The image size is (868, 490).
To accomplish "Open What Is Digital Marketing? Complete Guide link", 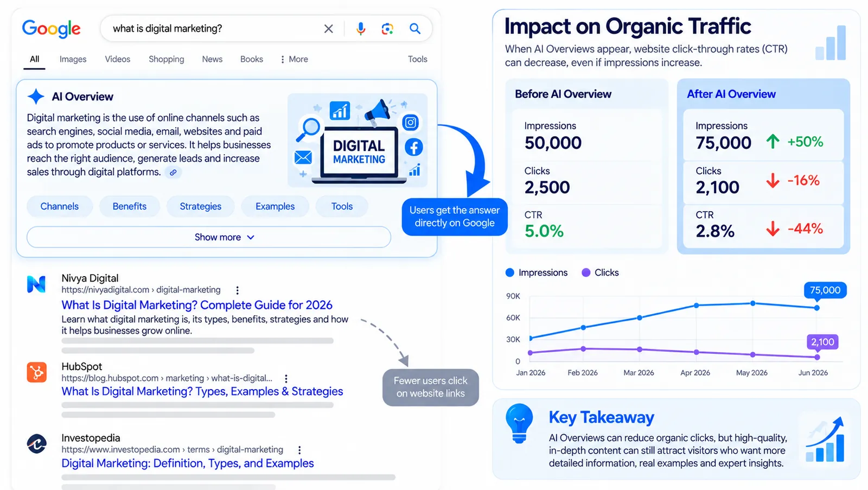I will click(x=197, y=305).
